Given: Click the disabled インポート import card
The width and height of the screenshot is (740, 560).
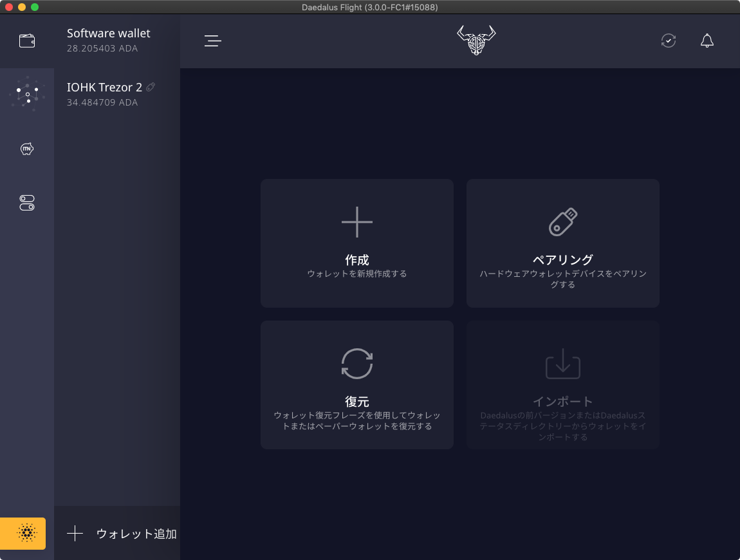Looking at the screenshot, I should click(562, 385).
